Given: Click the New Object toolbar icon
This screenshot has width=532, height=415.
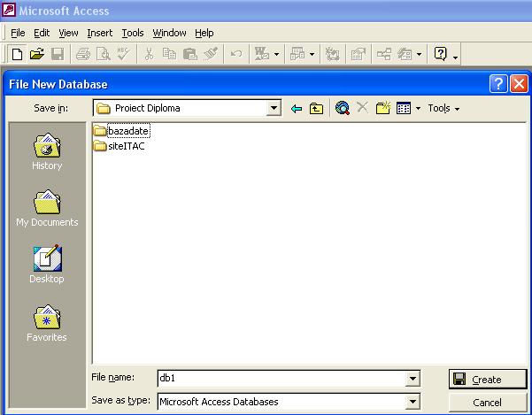Looking at the screenshot, I should point(405,54).
